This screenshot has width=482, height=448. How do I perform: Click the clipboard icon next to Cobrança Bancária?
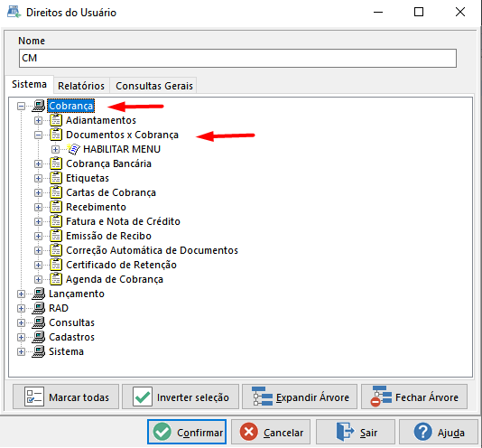pos(56,163)
